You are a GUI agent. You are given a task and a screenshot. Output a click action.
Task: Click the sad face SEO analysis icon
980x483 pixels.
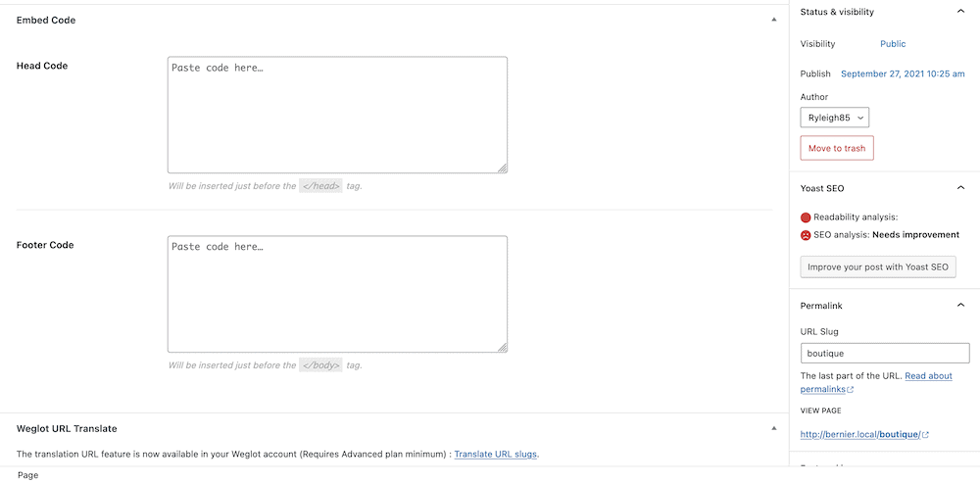click(806, 235)
